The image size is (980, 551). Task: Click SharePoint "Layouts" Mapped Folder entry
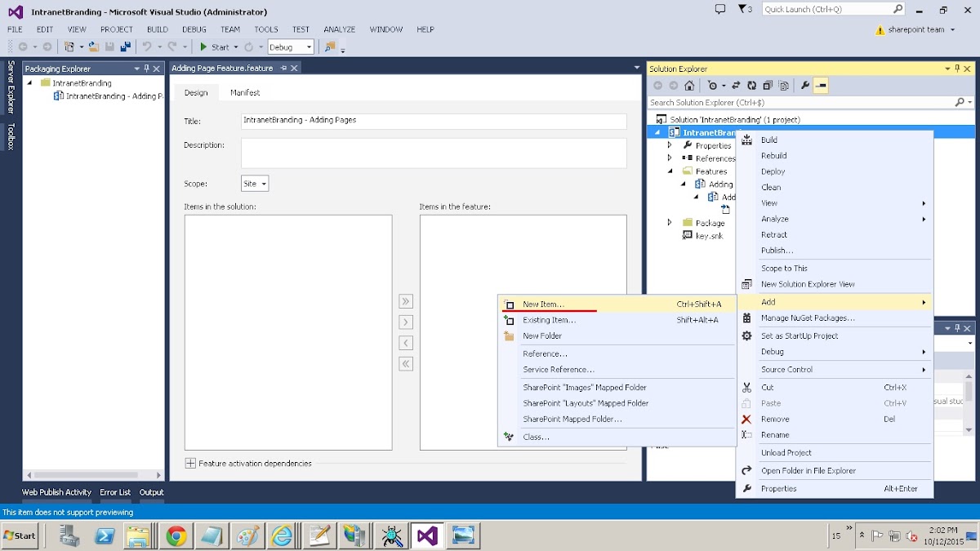617,403
